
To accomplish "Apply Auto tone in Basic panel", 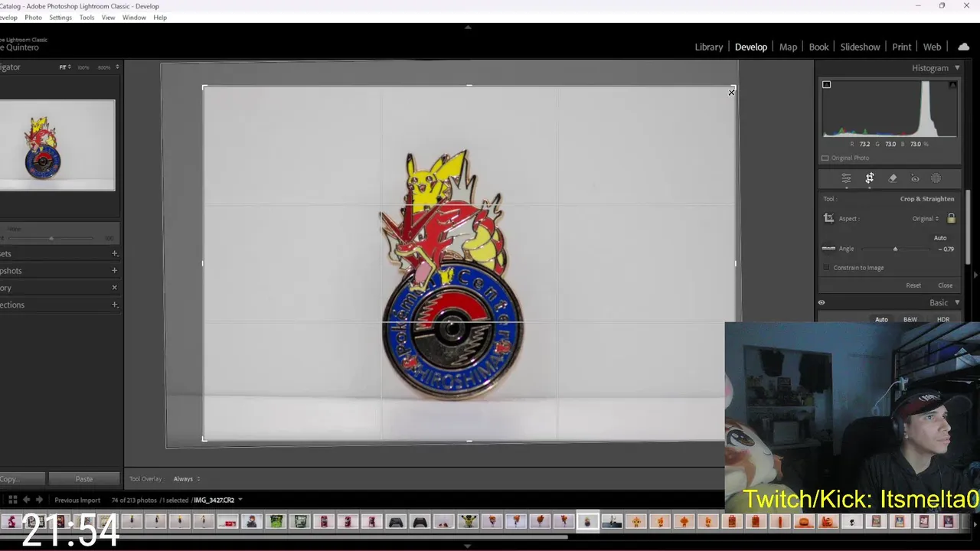I will (881, 319).
